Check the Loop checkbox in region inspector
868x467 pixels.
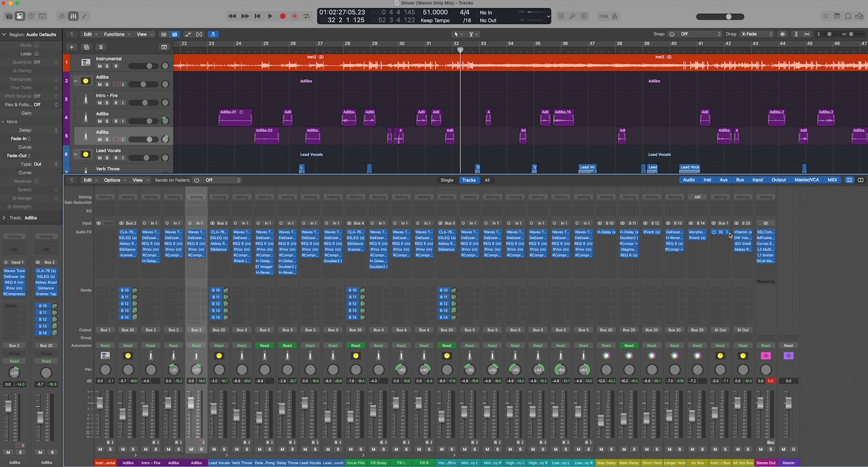(x=37, y=54)
